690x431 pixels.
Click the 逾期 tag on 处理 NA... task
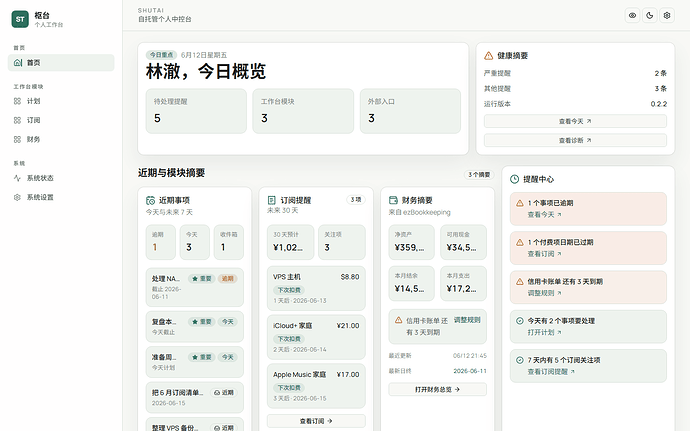pos(228,279)
